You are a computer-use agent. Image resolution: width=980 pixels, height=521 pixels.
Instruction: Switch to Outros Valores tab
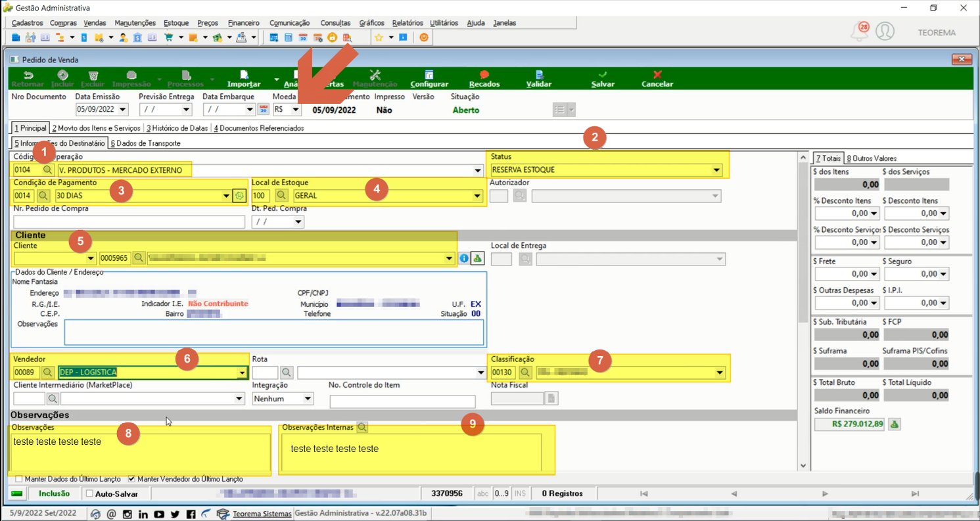click(x=871, y=158)
